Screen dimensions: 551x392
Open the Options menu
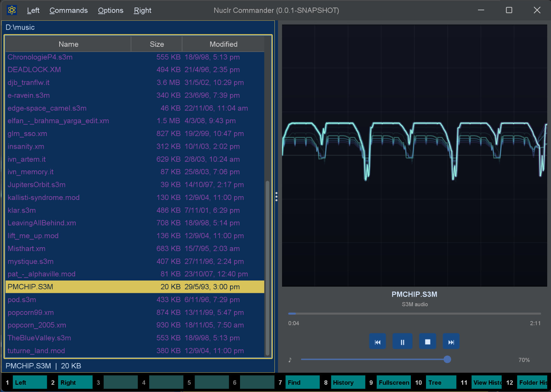pos(111,10)
